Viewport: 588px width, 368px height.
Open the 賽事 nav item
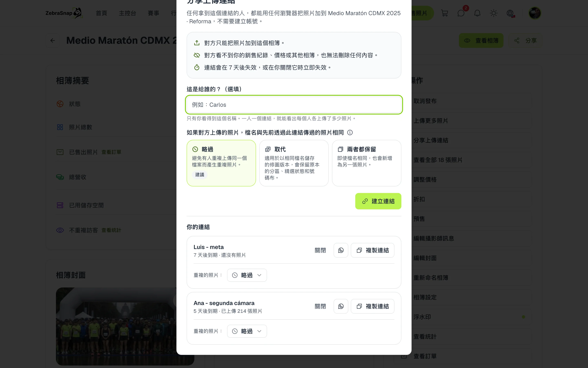click(x=153, y=13)
